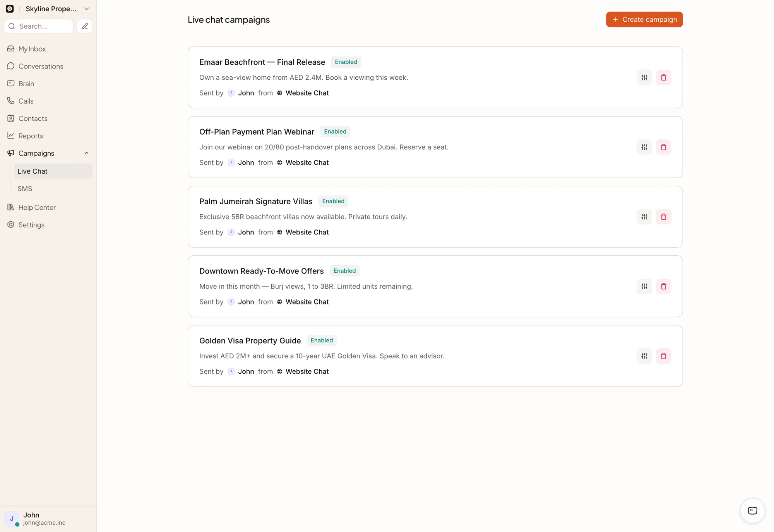Select Live Chat campaigns submenu
Image resolution: width=774 pixels, height=532 pixels.
click(53, 171)
